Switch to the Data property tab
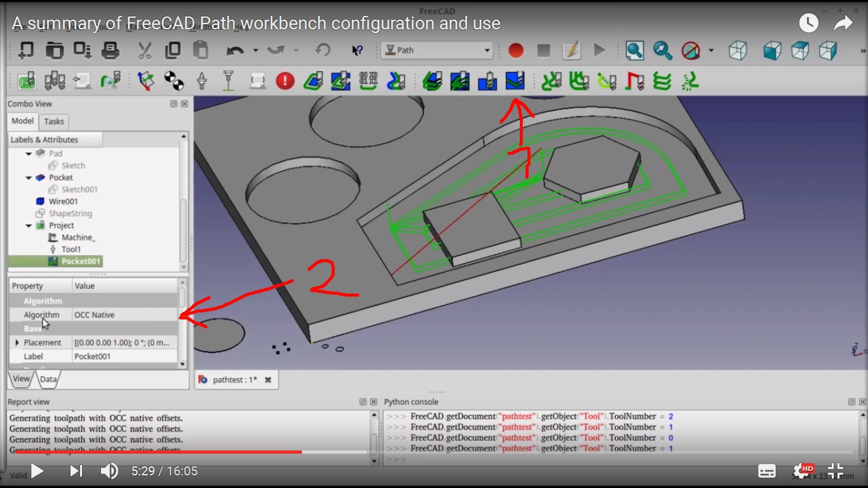868x488 pixels. coord(48,379)
